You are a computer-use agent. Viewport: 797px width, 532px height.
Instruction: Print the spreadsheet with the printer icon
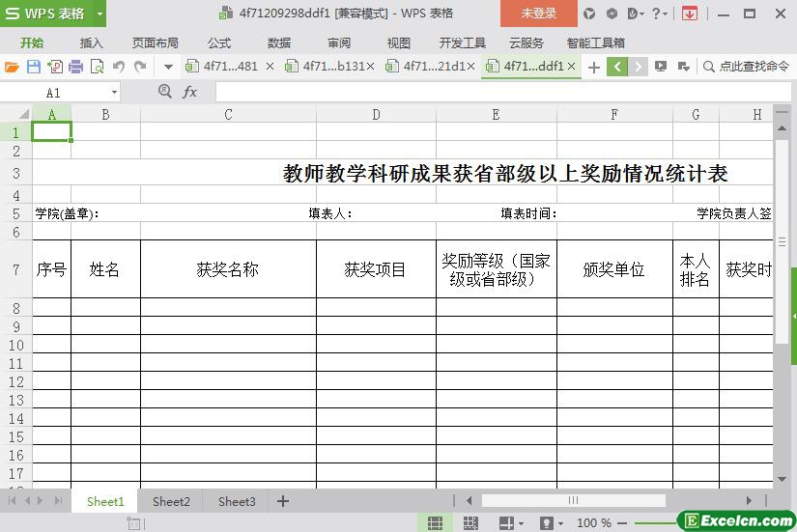pyautogui.click(x=75, y=67)
